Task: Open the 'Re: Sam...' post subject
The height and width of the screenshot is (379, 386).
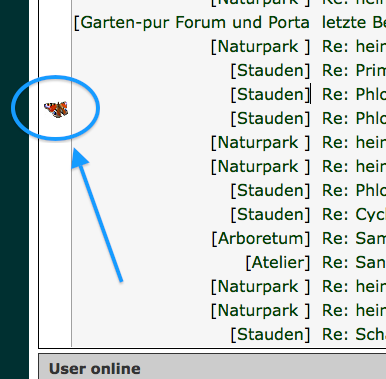Action: coord(354,238)
